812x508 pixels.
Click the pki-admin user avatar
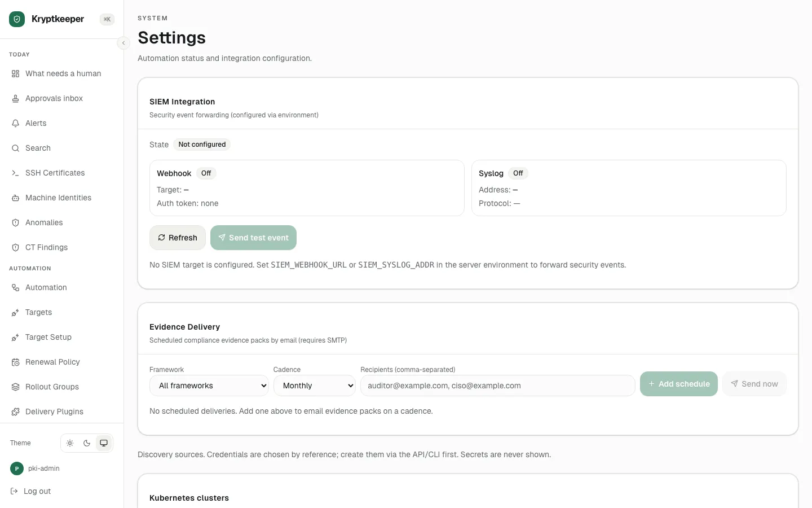[x=17, y=468]
